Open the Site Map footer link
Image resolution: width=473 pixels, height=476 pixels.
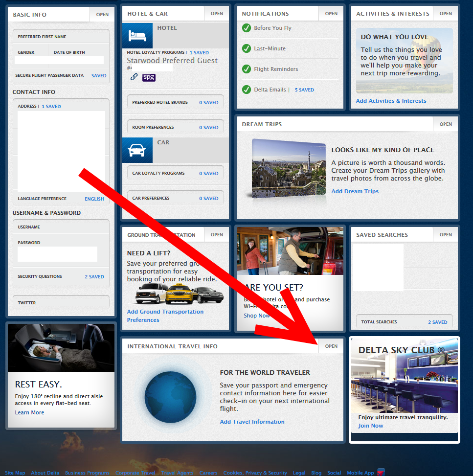[x=15, y=473]
